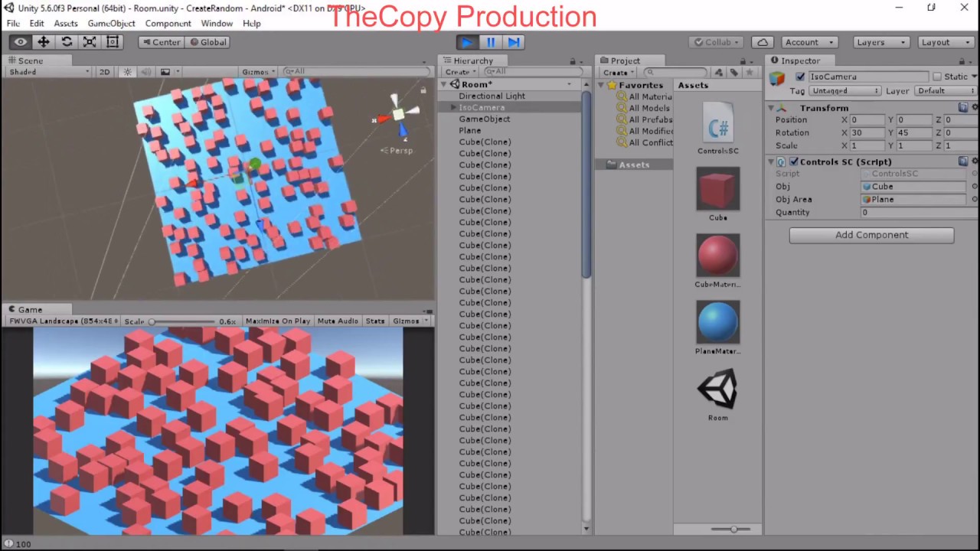Open Controls SC script settings gear
This screenshot has height=551, width=980.
pos(975,161)
